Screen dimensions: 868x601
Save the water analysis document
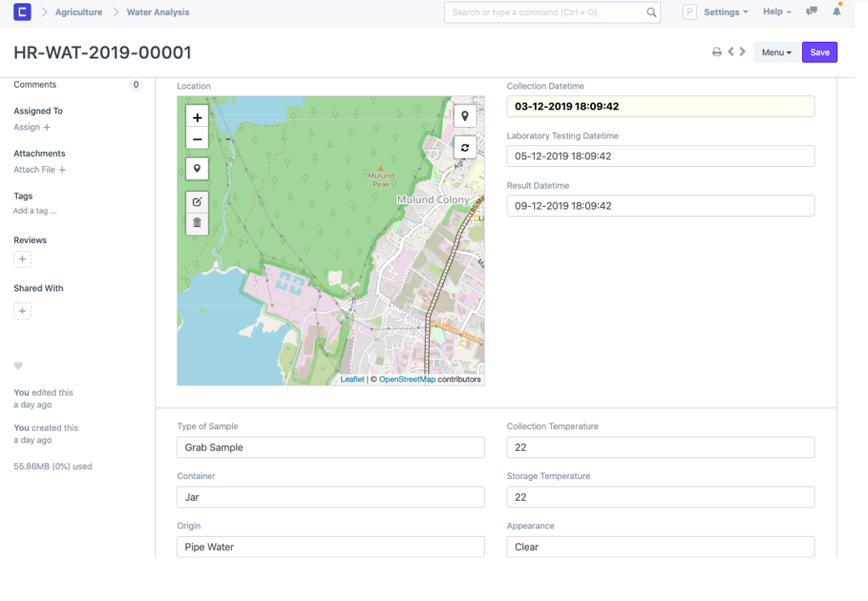coord(820,53)
